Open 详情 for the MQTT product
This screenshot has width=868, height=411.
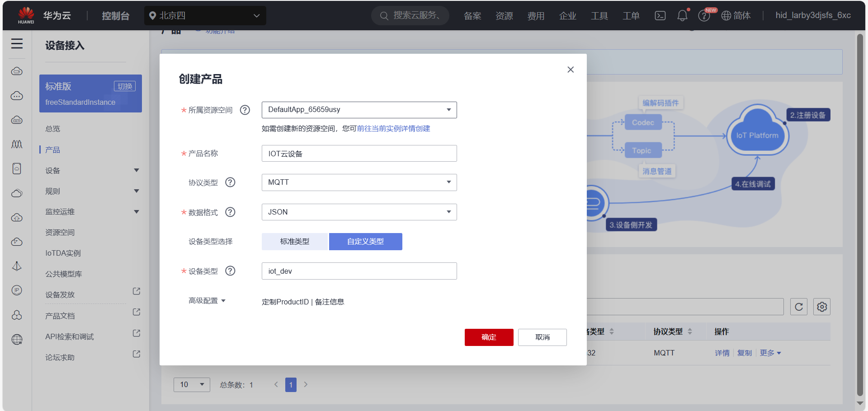coord(722,353)
